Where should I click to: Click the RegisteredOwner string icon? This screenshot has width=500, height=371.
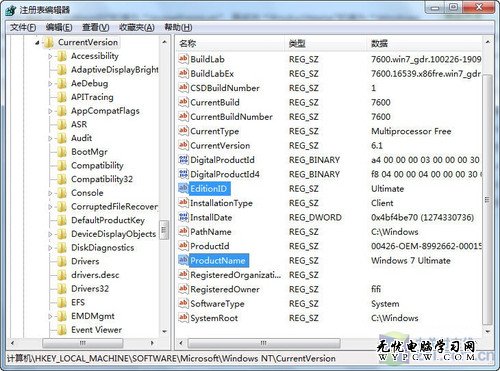pyautogui.click(x=183, y=289)
